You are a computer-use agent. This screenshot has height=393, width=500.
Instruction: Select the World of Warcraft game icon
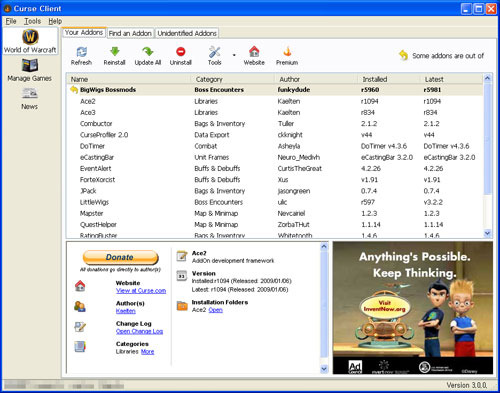point(30,37)
